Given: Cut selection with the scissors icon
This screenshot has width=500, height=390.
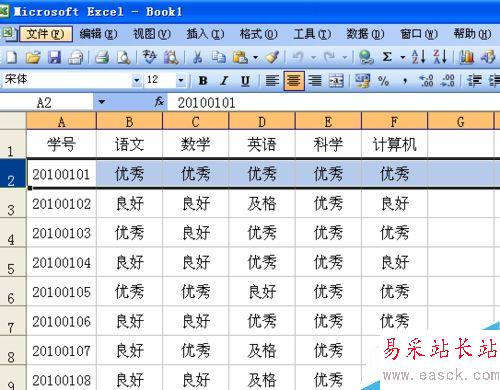Looking at the screenshot, I should click(x=198, y=57).
